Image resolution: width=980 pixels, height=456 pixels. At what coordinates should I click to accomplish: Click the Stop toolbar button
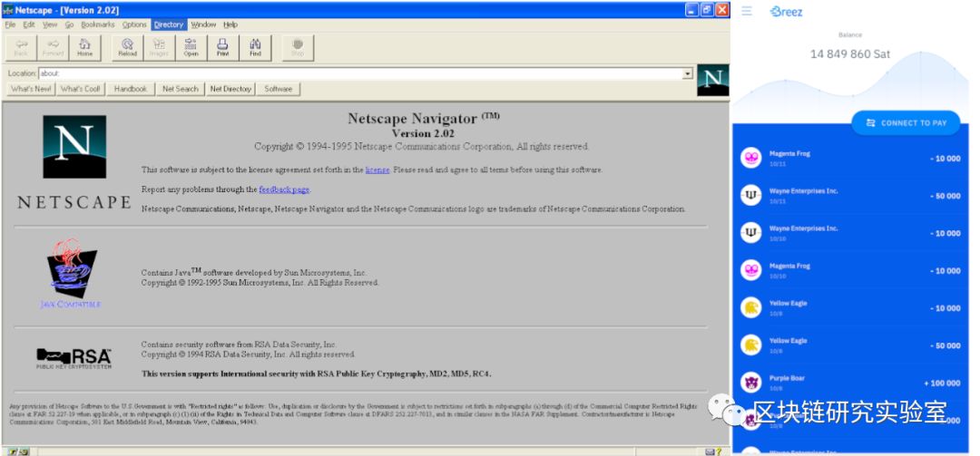point(299,47)
